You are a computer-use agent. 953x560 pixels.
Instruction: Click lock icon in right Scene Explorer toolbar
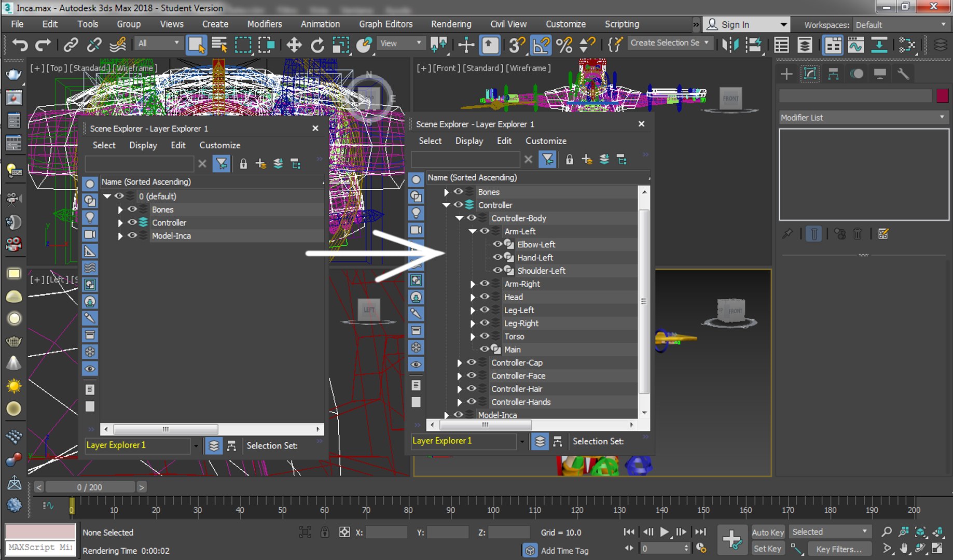[569, 159]
